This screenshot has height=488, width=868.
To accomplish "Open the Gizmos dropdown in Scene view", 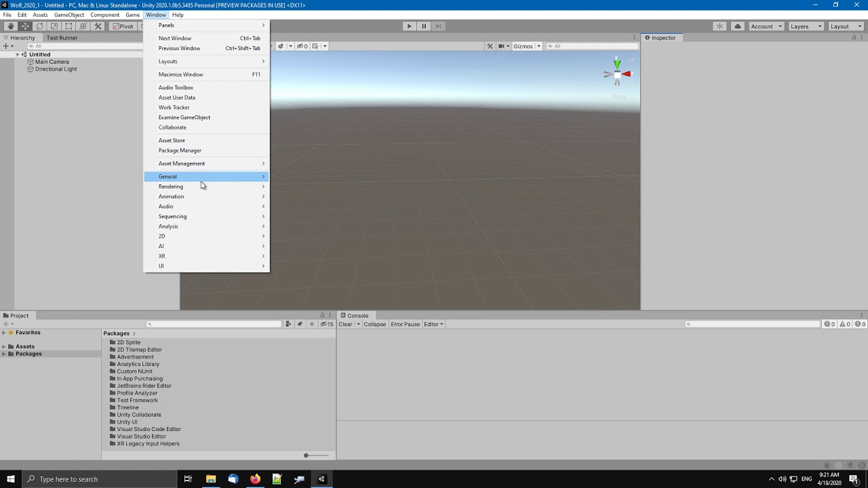I will tap(527, 46).
